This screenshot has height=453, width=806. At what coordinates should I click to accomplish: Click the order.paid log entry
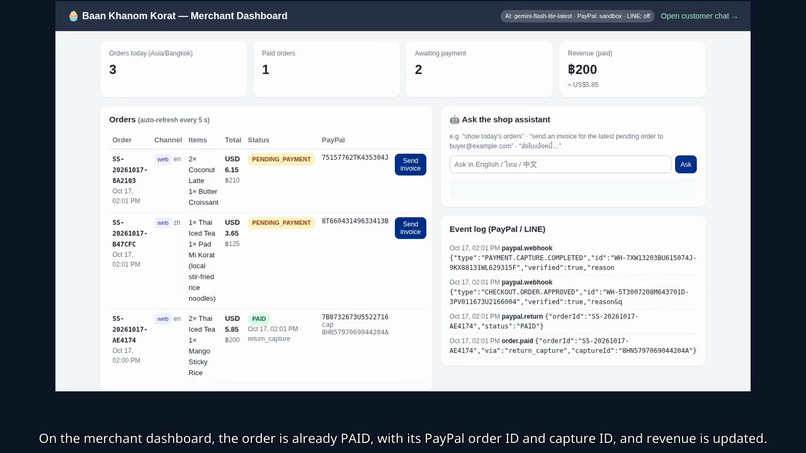573,346
